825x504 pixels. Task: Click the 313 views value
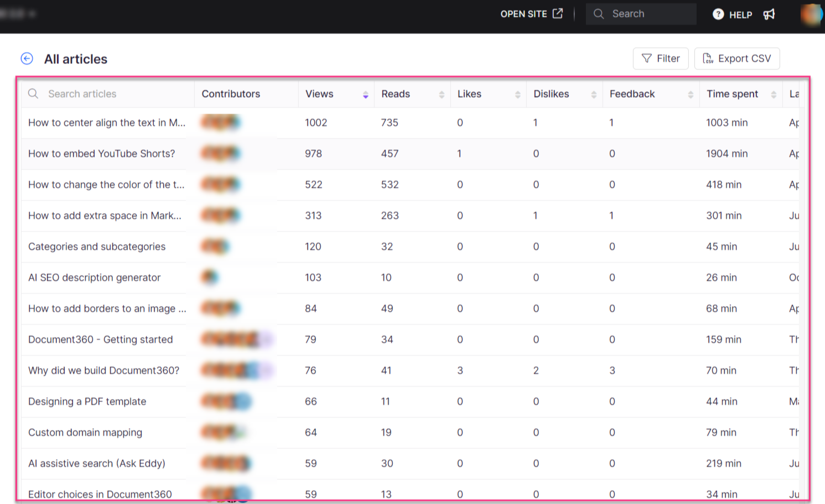(x=313, y=215)
